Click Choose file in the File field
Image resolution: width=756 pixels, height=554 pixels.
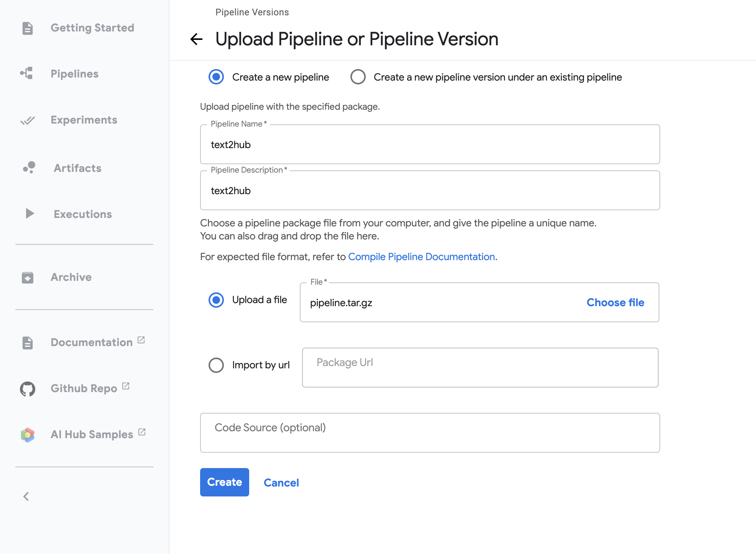point(615,303)
